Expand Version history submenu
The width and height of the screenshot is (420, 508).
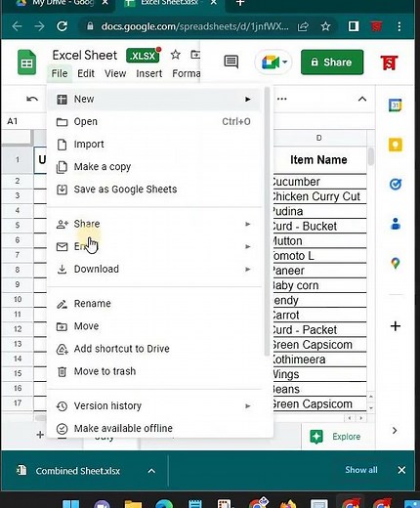pos(154,405)
